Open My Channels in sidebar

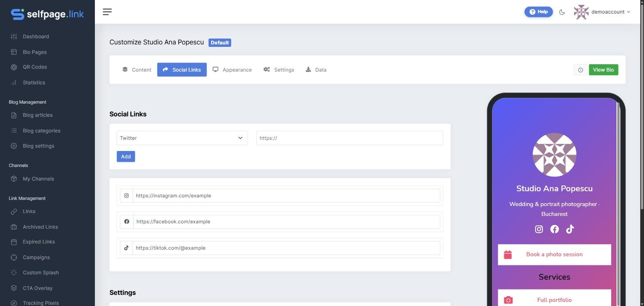pos(38,179)
